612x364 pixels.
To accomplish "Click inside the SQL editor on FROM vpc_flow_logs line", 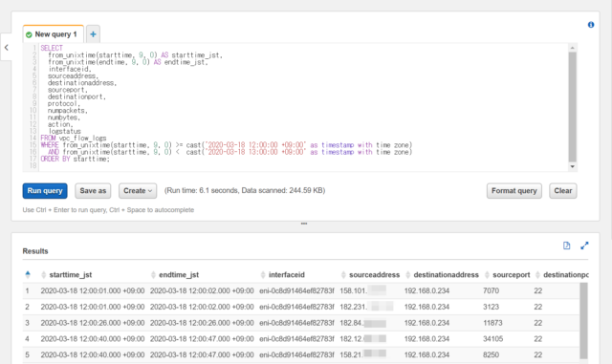I will [x=74, y=139].
